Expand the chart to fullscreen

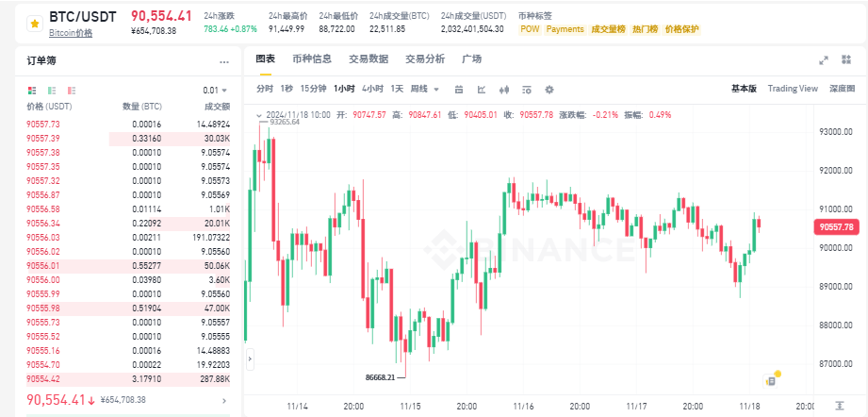(824, 59)
